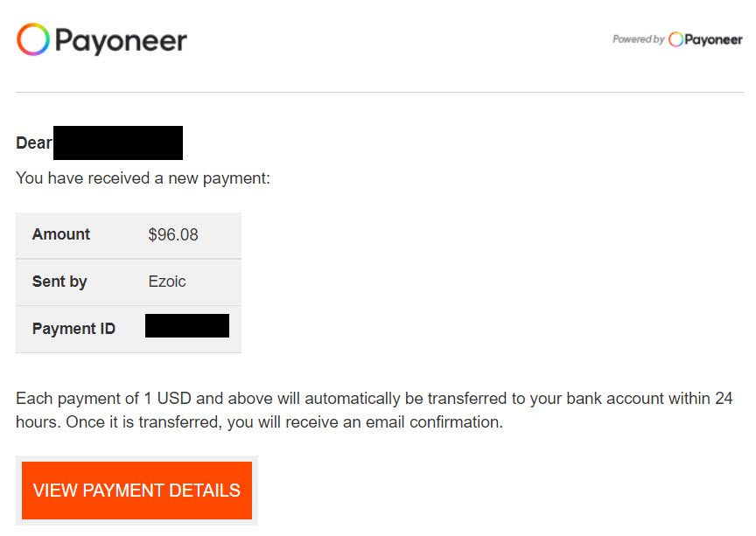Click the Sent by row label
Viewport: 756px width, 536px height.
pos(59,282)
